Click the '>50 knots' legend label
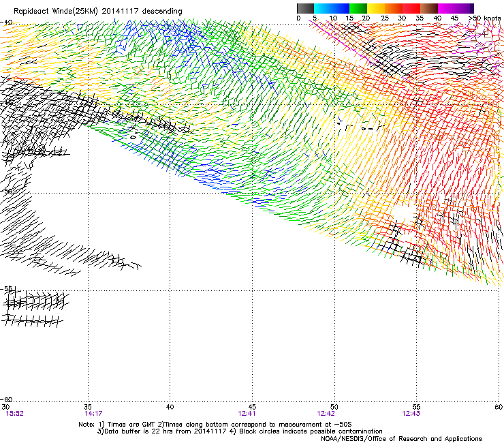The width and height of the screenshot is (504, 443). 484,18
